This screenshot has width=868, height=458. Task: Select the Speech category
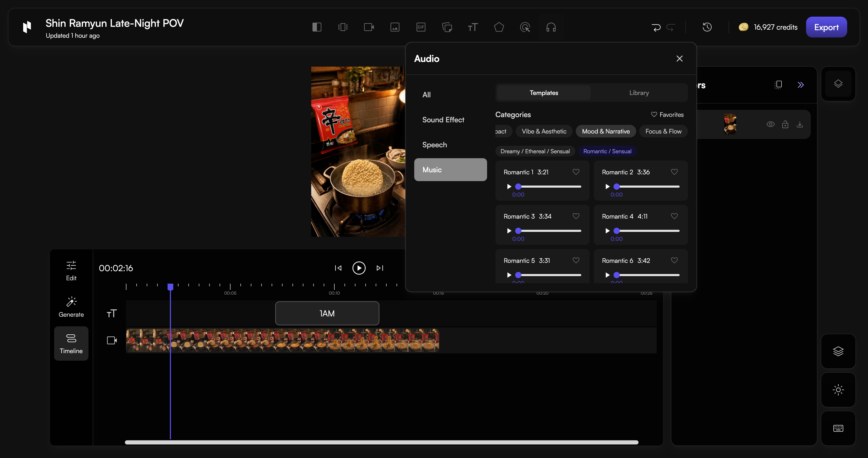pyautogui.click(x=450, y=145)
